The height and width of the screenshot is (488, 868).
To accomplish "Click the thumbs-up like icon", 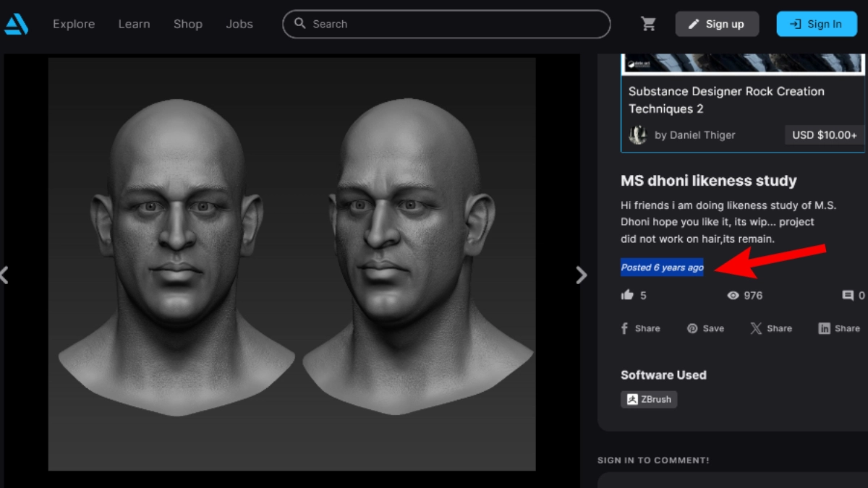I will click(627, 295).
